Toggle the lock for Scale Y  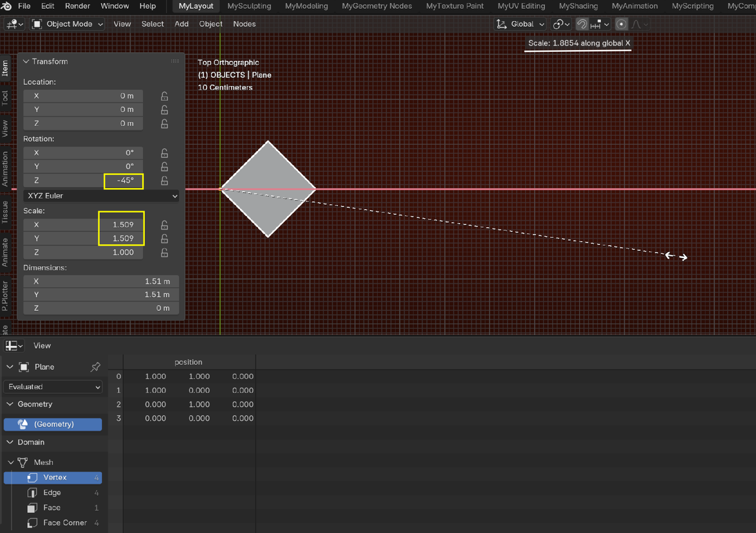tap(164, 238)
